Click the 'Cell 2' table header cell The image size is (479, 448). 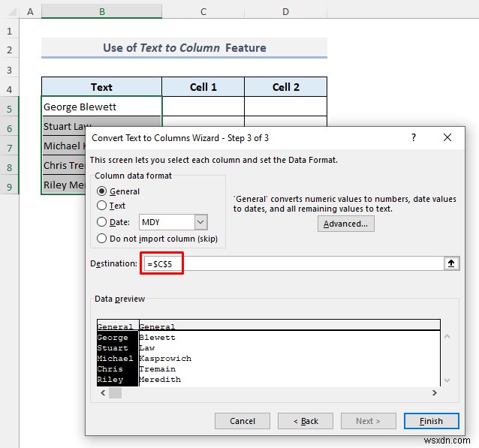coord(285,87)
